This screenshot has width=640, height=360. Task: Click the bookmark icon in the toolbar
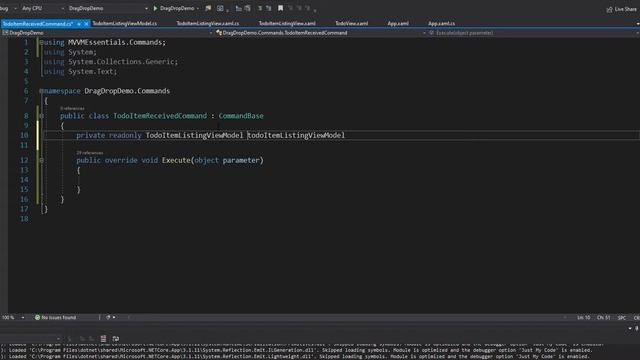[280, 8]
